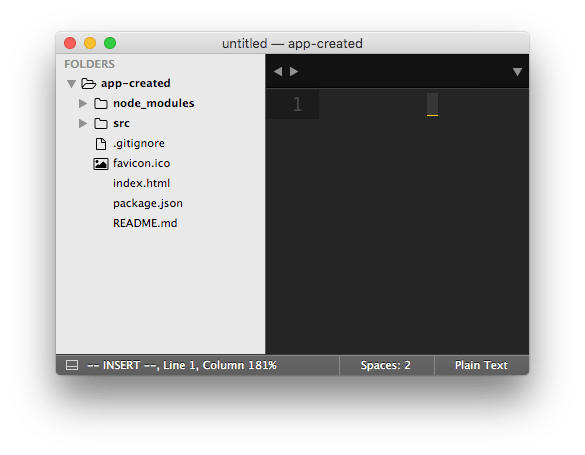Click the node_modules folder icon
Viewport: 585px width, 455px height.
[101, 103]
